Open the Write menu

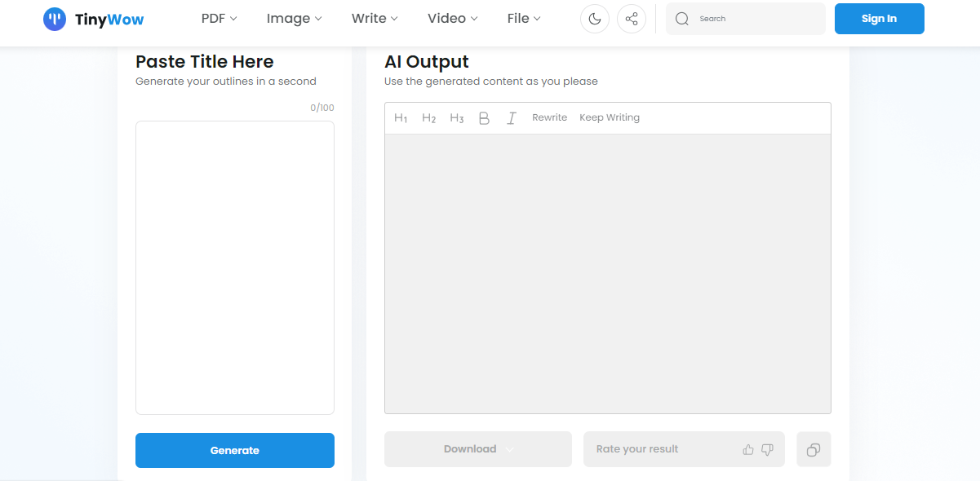tap(375, 18)
